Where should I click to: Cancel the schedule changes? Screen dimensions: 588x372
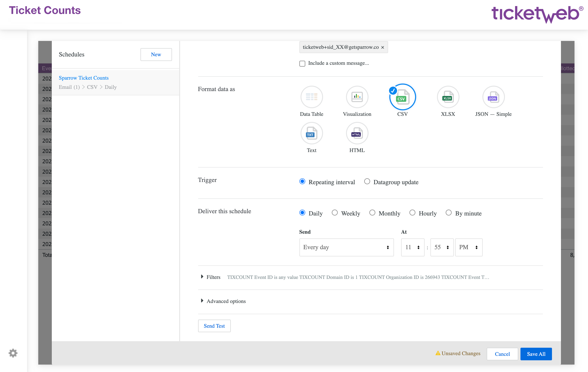502,354
